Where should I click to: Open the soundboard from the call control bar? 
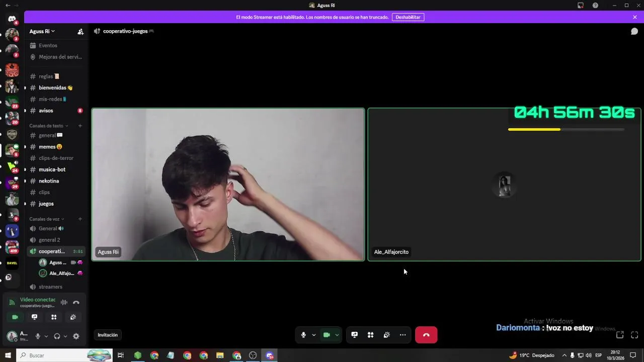point(386,335)
